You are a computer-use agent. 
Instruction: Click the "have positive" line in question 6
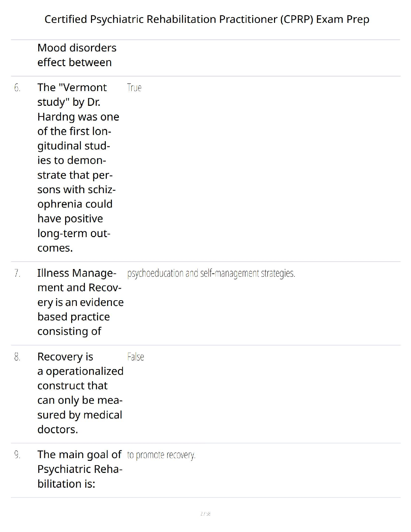70,219
